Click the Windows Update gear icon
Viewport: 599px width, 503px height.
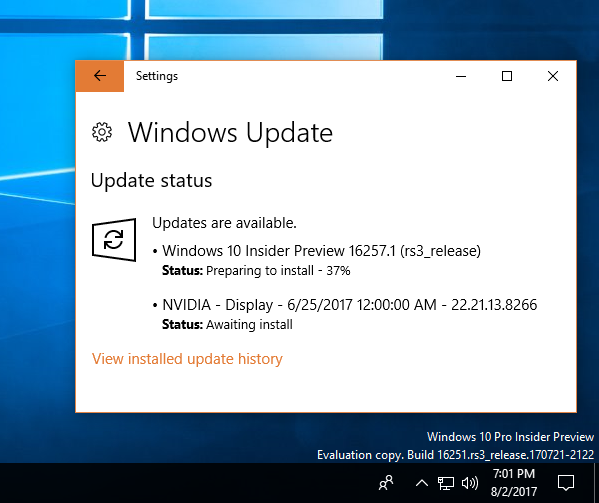tap(102, 132)
